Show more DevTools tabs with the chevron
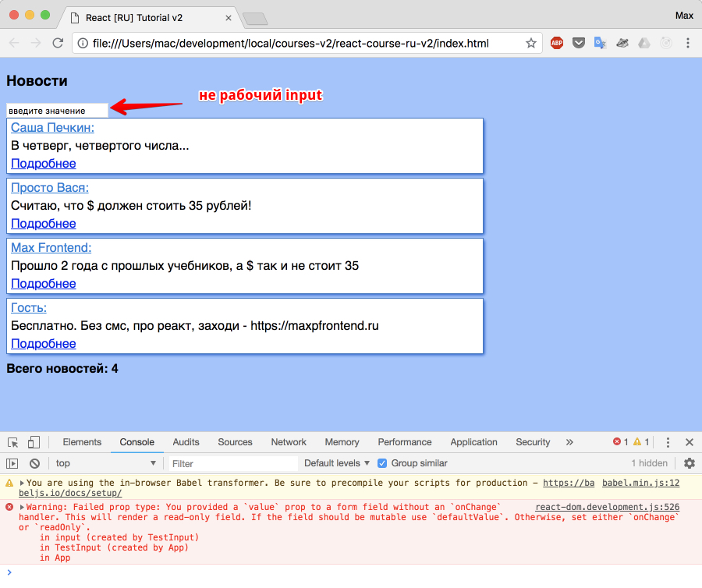This screenshot has width=702, height=588. click(569, 442)
